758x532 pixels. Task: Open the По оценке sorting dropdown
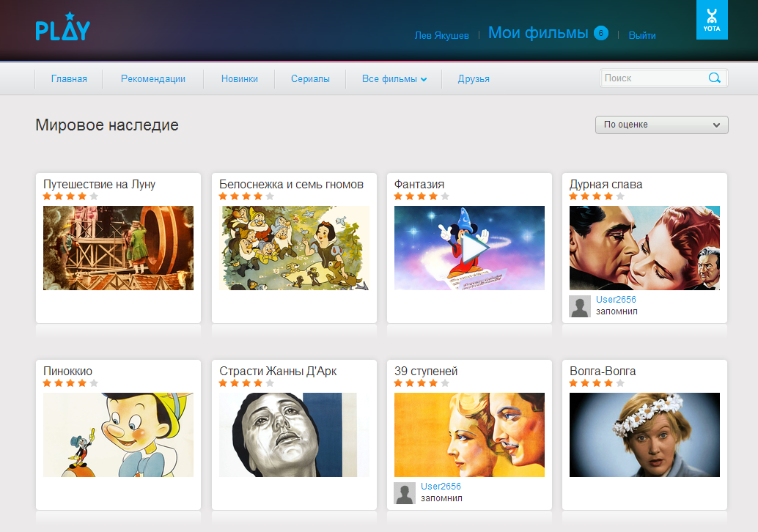click(661, 125)
